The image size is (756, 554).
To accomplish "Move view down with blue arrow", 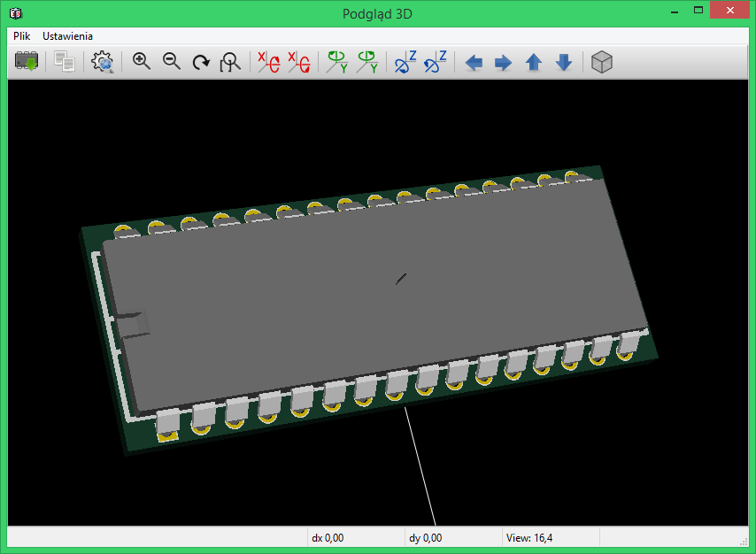I will (x=564, y=62).
